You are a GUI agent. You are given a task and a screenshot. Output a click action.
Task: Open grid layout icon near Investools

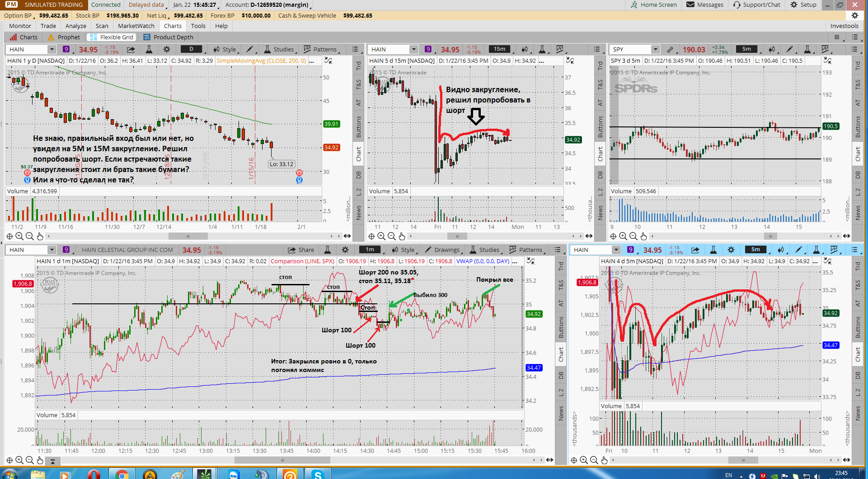(x=837, y=37)
